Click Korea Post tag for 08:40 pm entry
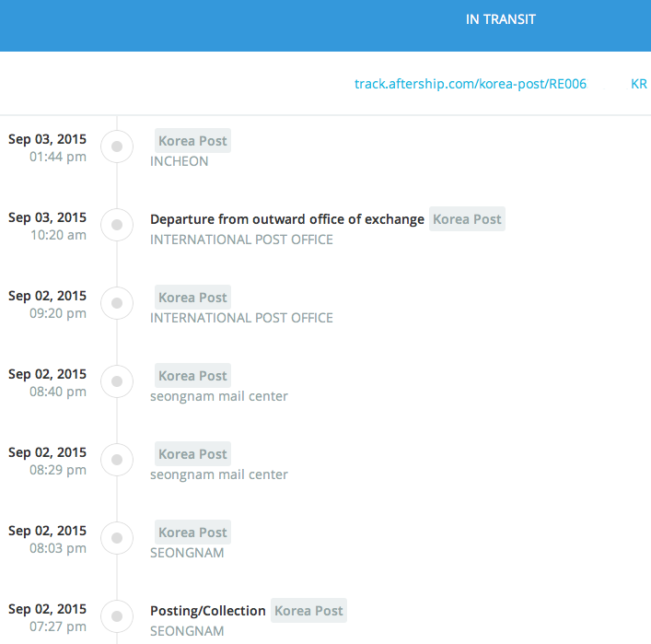Screen dimensions: 651x644 [192, 376]
